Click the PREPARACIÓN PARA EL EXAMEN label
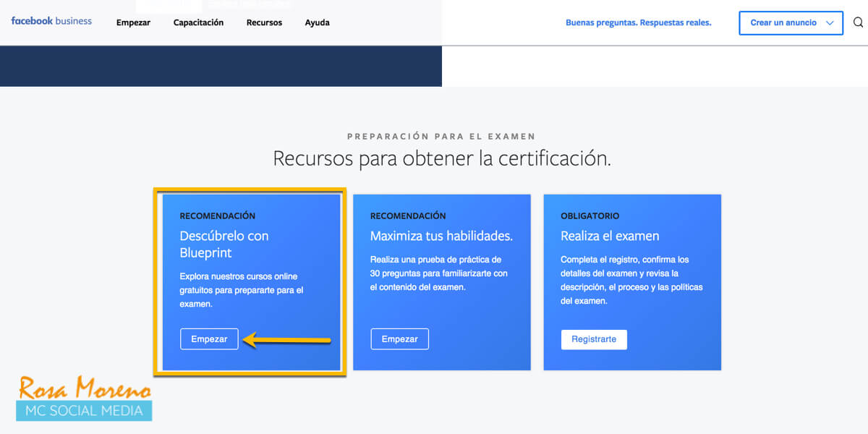Viewport: 868px width, 434px height. pyautogui.click(x=442, y=136)
